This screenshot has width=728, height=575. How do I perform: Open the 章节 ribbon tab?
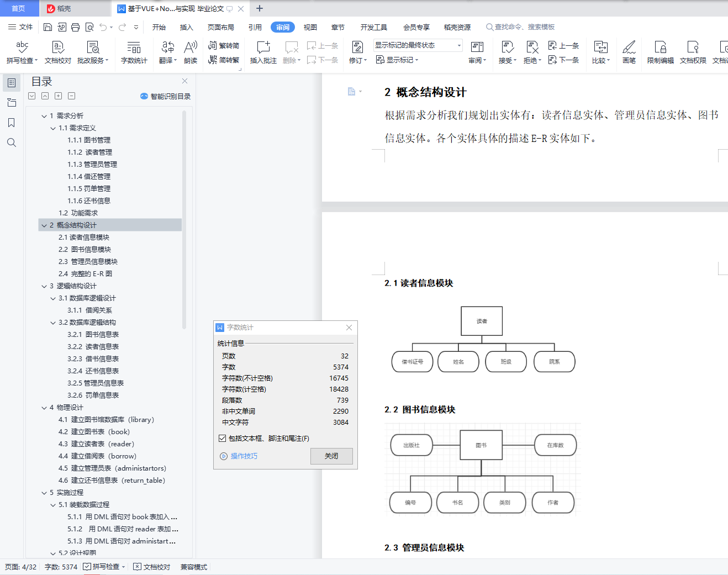(338, 27)
